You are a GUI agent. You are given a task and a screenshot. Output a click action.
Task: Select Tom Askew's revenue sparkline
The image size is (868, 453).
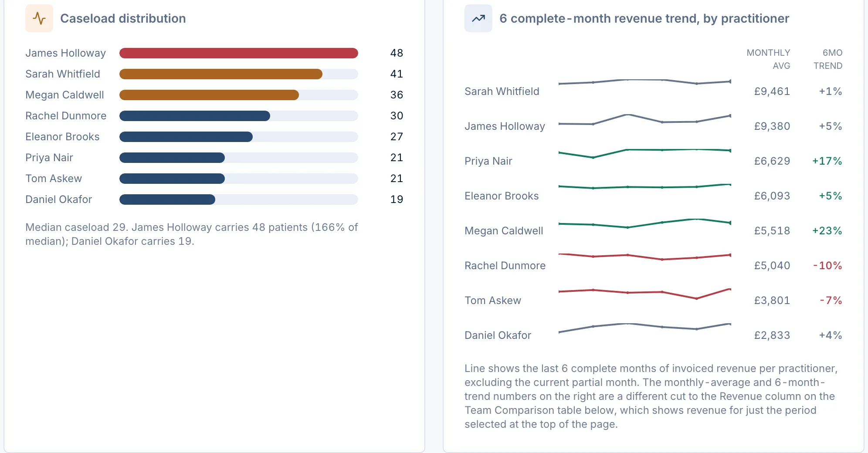click(x=645, y=294)
